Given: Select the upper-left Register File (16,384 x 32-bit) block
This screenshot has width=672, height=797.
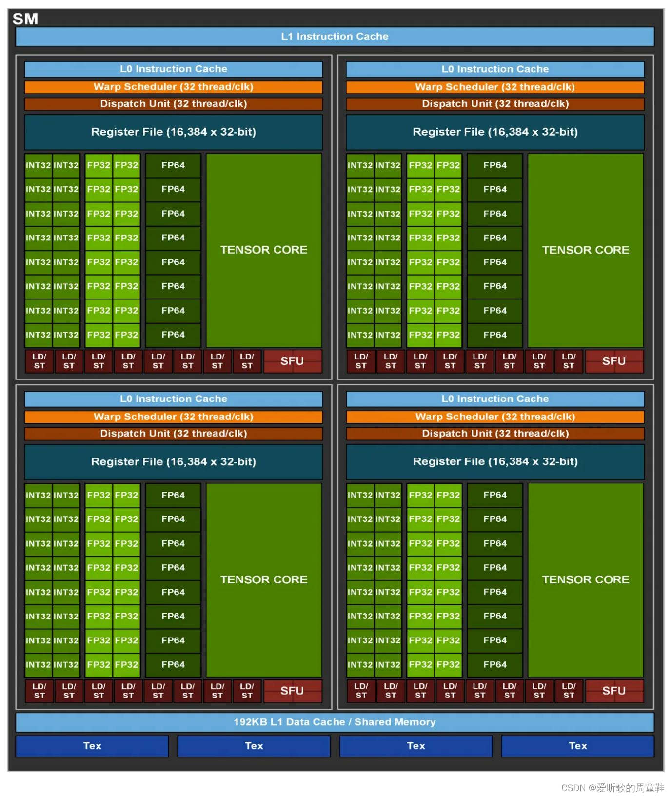Looking at the screenshot, I should [174, 132].
